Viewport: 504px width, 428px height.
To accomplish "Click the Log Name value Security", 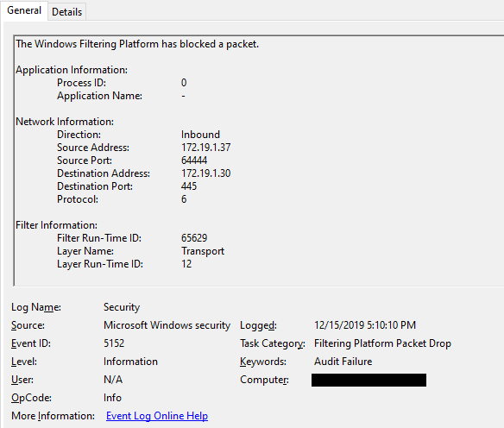I will tap(122, 307).
